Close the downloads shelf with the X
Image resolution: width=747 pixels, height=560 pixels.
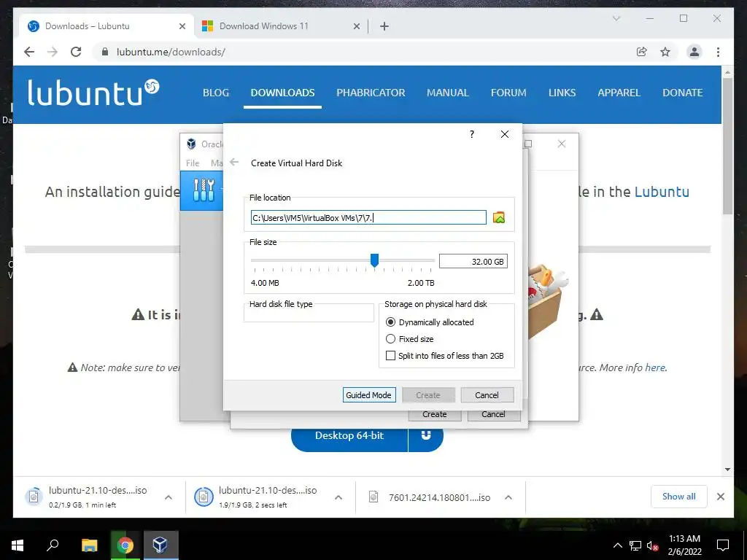pyautogui.click(x=721, y=497)
